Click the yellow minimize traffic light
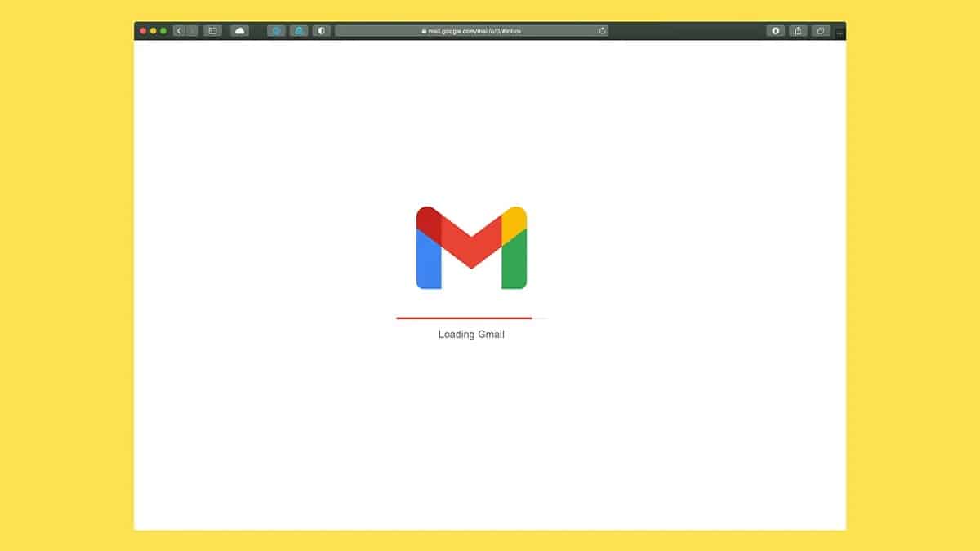The height and width of the screenshot is (551, 980). click(x=152, y=30)
